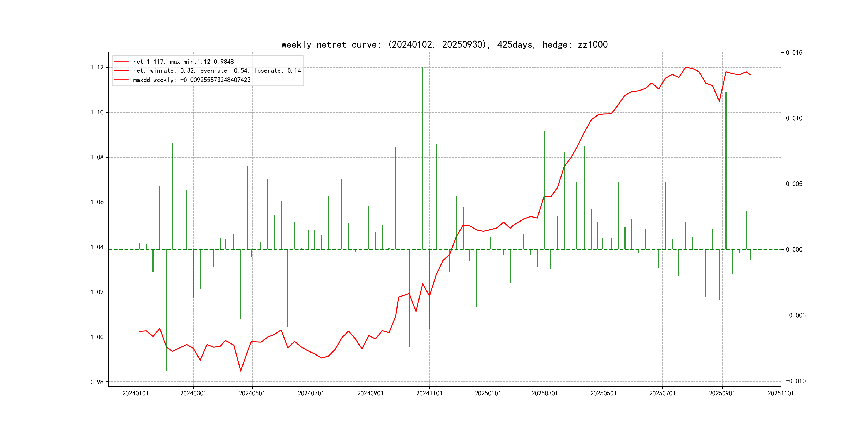The width and height of the screenshot is (868, 434).
Task: Click the x-axis date label 20240101
Action: tap(136, 394)
